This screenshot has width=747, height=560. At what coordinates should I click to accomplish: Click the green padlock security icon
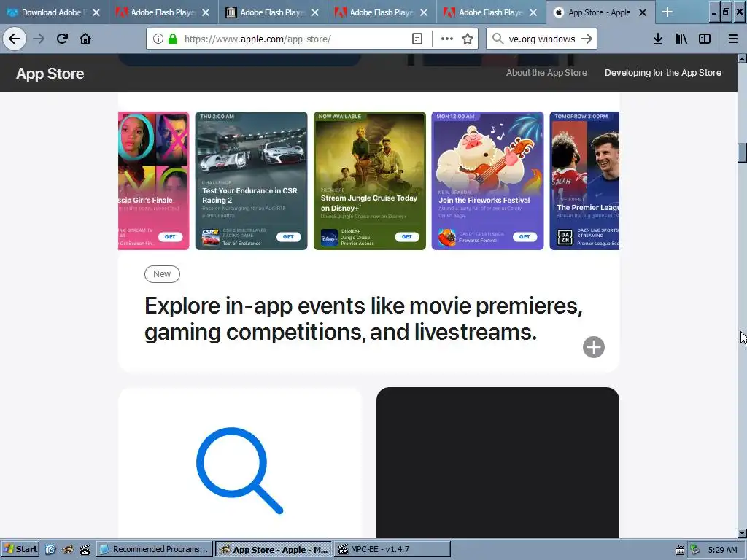point(172,39)
